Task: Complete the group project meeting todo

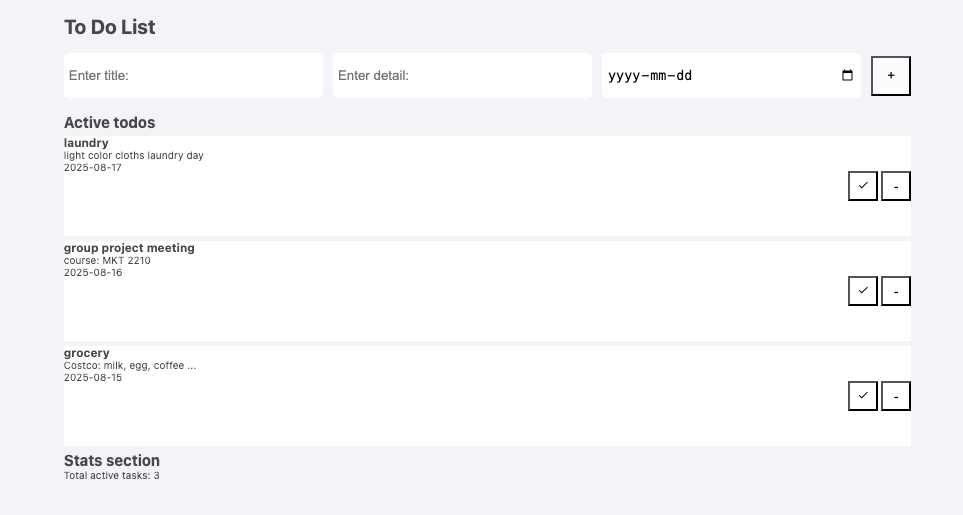Action: coord(862,291)
